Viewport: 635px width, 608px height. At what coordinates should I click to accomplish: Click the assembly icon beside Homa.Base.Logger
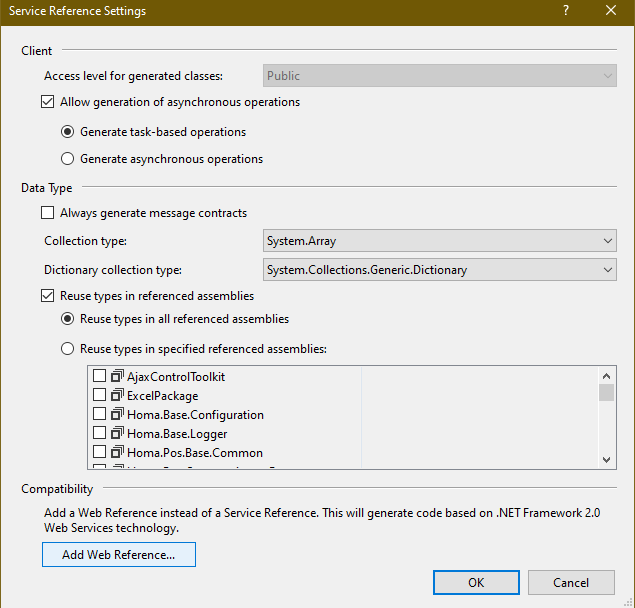(117, 433)
